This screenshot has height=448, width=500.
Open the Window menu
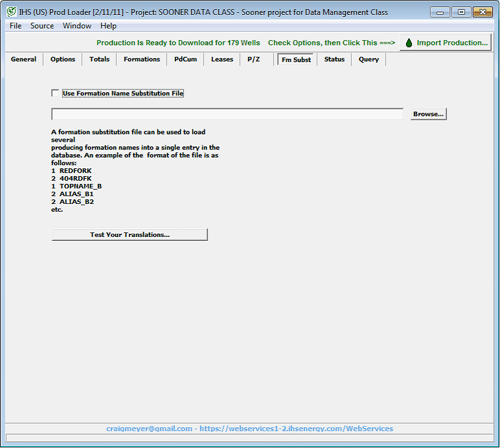[77, 26]
